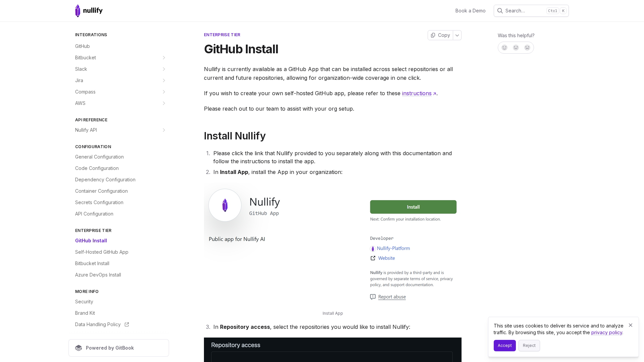Expand the AWS integrations section
Viewport: 644px width, 362px height.
[164, 103]
